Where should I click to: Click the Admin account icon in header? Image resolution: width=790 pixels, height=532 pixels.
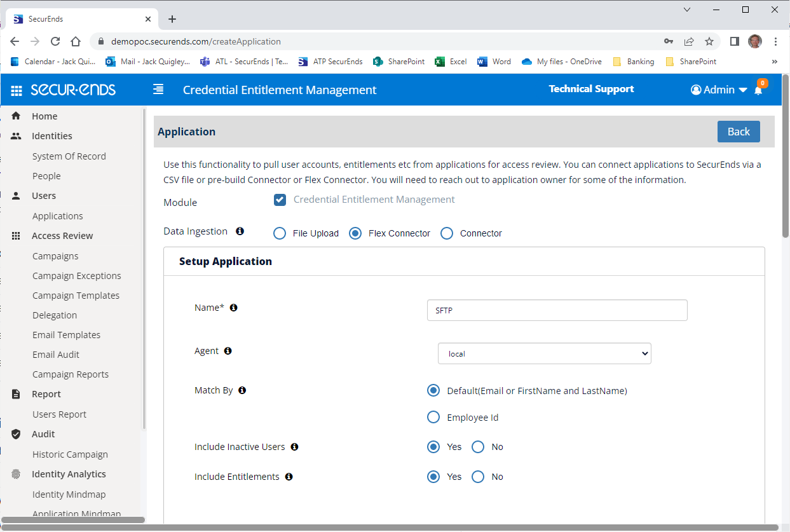(695, 90)
